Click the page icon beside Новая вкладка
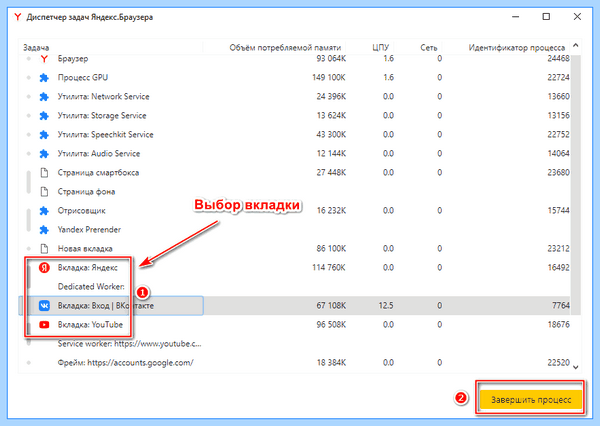Screen dimensions: 600x426 pyautogui.click(x=44, y=249)
